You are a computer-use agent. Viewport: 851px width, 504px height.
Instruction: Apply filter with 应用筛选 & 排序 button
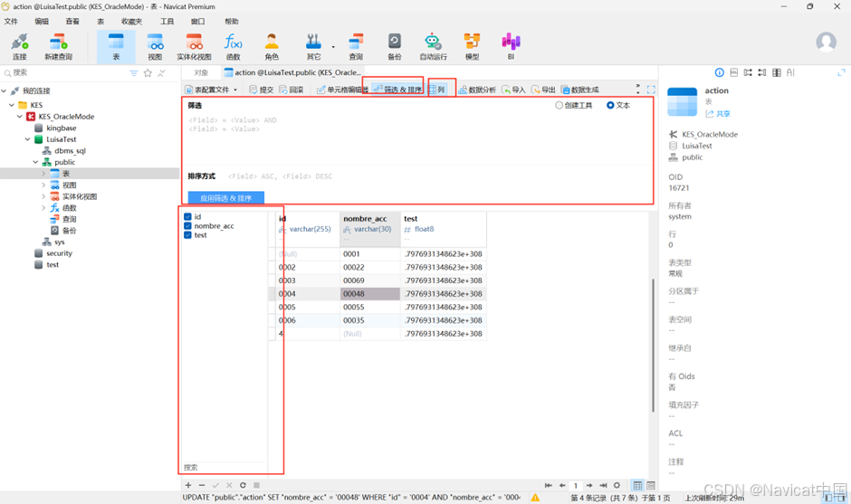pos(225,198)
